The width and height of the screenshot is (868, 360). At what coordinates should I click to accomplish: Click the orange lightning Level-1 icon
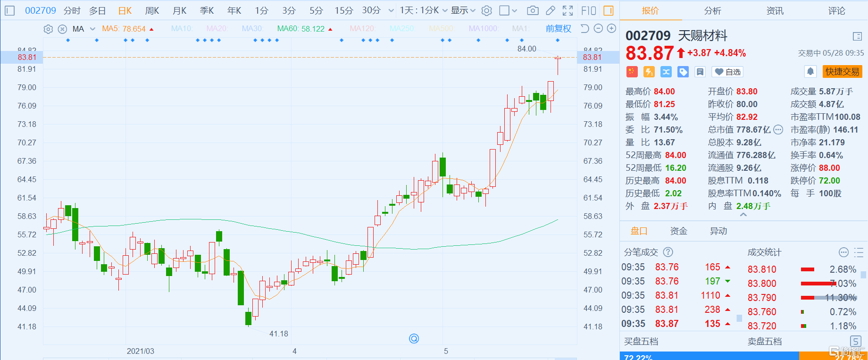[x=649, y=72]
